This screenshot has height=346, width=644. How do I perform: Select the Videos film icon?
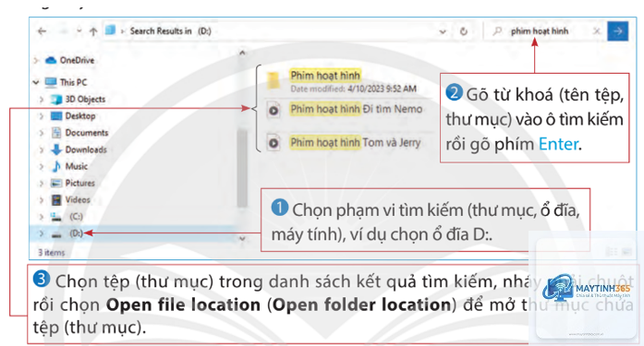[x=56, y=199]
